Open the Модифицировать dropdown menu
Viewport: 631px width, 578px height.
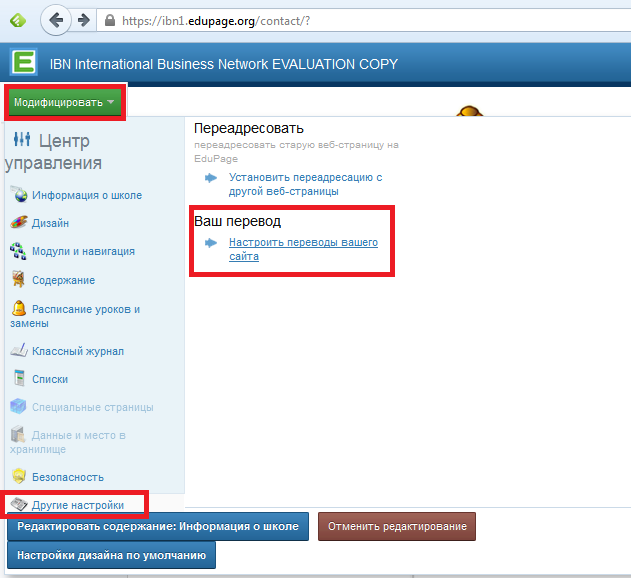(x=65, y=102)
